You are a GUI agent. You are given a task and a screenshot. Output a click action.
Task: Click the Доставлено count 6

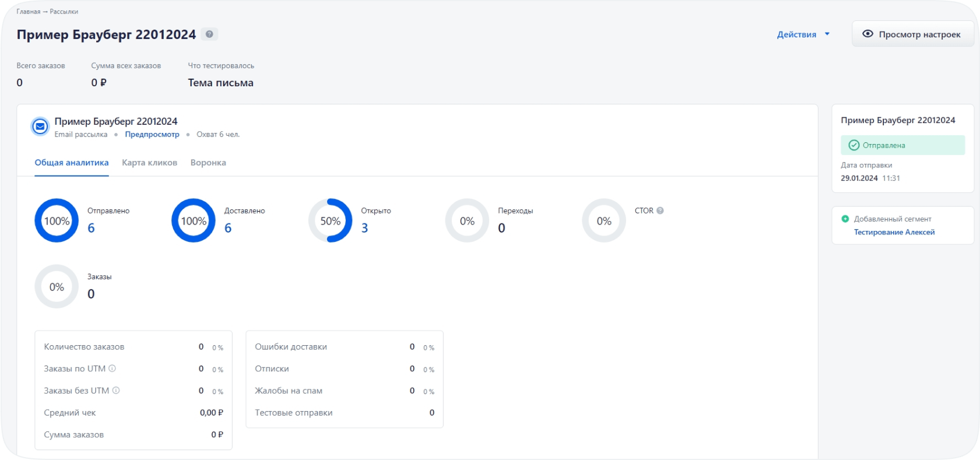[228, 228]
